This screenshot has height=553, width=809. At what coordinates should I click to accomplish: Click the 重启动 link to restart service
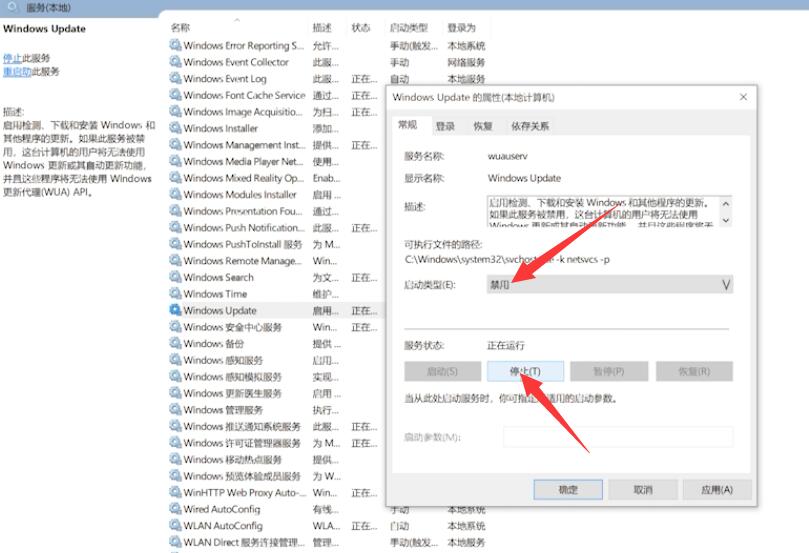(x=17, y=71)
